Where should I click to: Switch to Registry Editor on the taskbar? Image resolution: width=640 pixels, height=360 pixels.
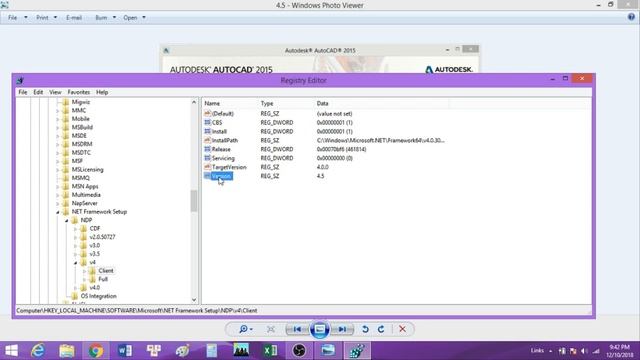(x=357, y=351)
